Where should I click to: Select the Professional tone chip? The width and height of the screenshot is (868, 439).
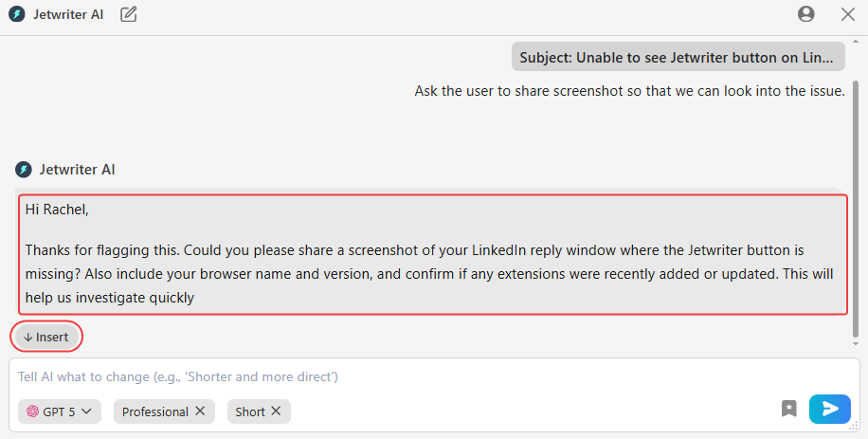(154, 412)
